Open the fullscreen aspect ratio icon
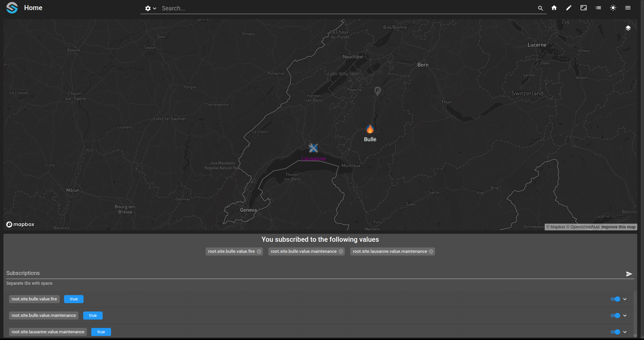Image resolution: width=644 pixels, height=340 pixels. pos(584,8)
